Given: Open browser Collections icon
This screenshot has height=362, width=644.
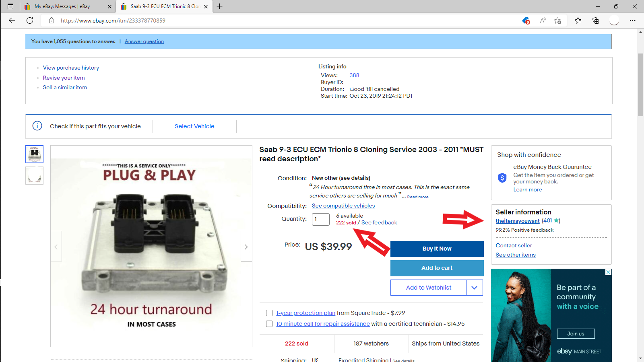Looking at the screenshot, I should click(x=596, y=21).
